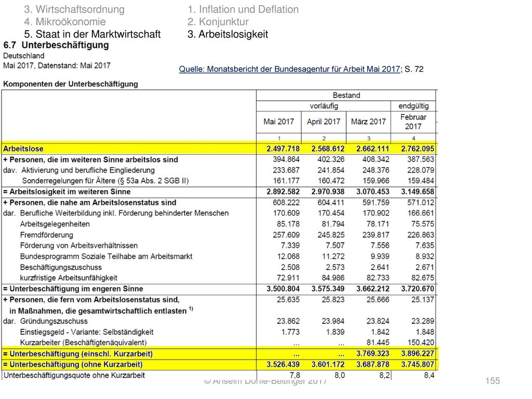Click the value 170.609

click(286, 213)
